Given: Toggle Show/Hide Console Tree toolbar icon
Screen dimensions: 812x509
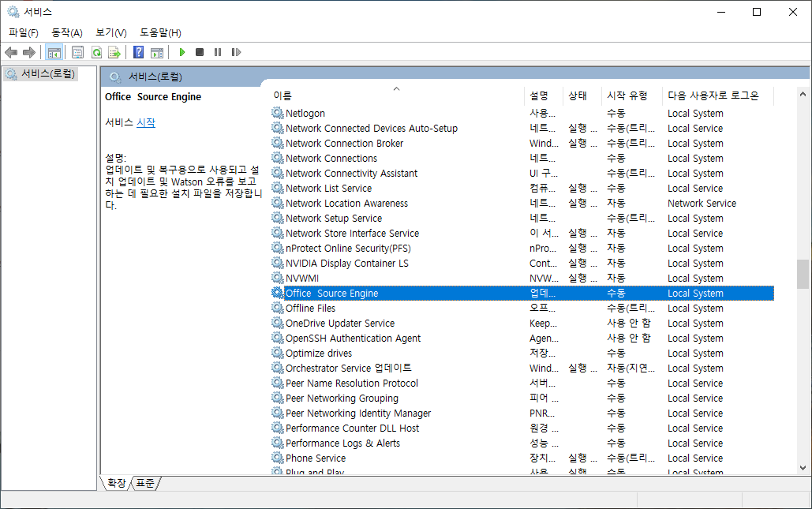Looking at the screenshot, I should [x=54, y=52].
